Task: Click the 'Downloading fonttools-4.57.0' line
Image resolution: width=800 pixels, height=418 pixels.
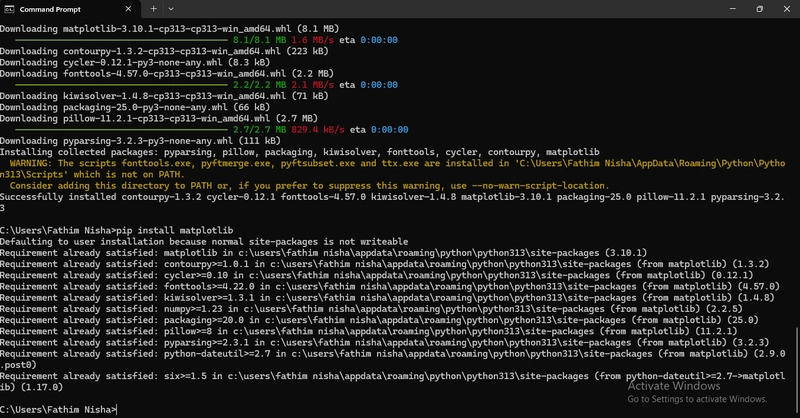Action: [x=167, y=74]
